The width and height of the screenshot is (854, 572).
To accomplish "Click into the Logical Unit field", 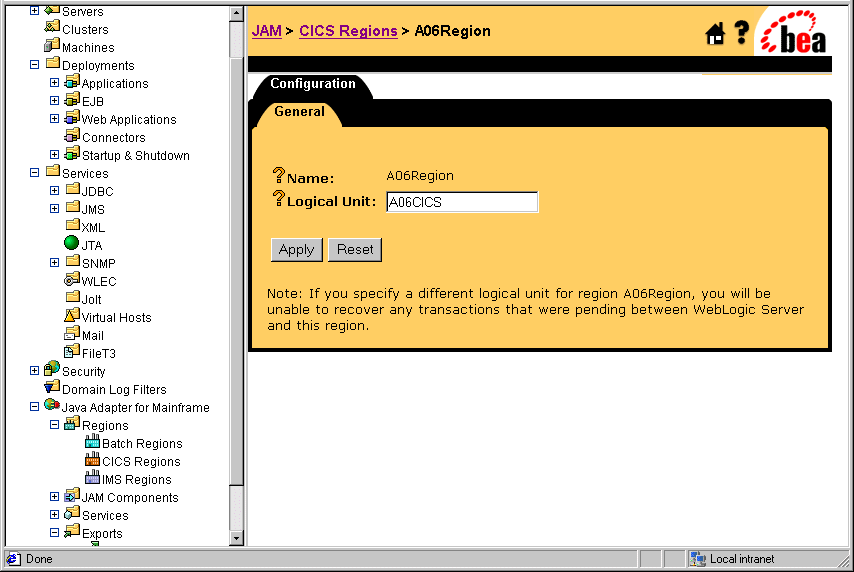I will point(462,202).
